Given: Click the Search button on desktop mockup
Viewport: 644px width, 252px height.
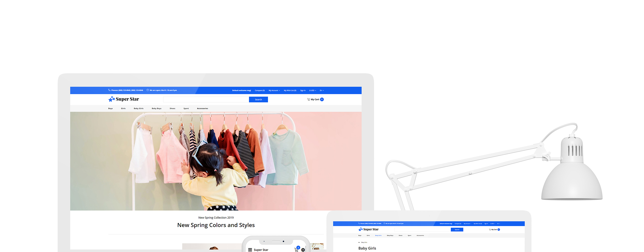Looking at the screenshot, I should click(x=258, y=100).
